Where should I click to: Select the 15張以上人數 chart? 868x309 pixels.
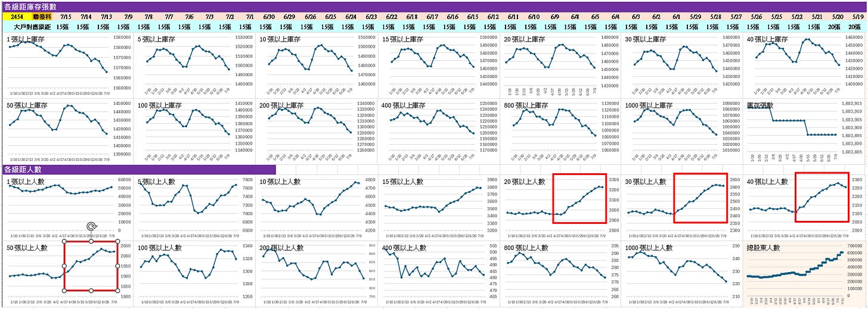tap(439, 207)
